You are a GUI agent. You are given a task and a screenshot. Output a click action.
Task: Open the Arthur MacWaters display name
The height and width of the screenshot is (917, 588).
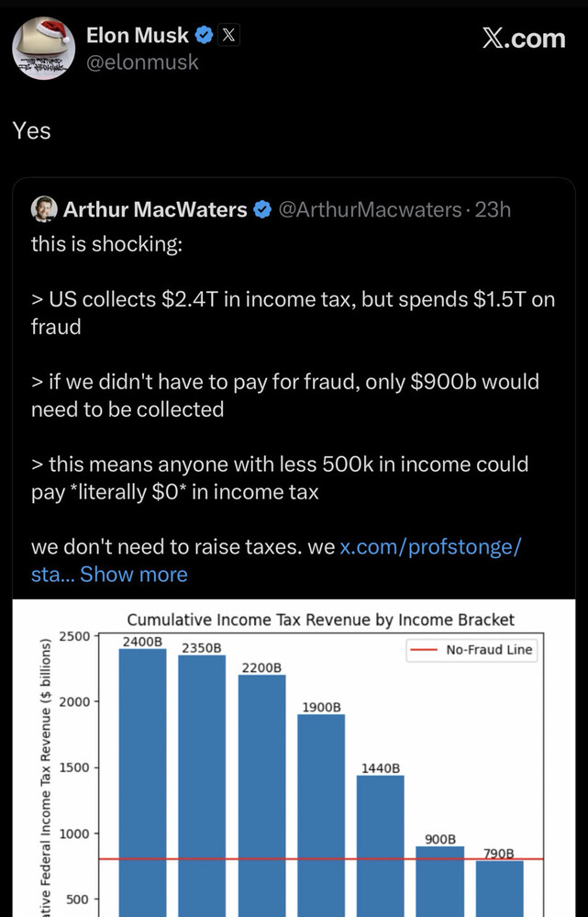click(x=155, y=209)
